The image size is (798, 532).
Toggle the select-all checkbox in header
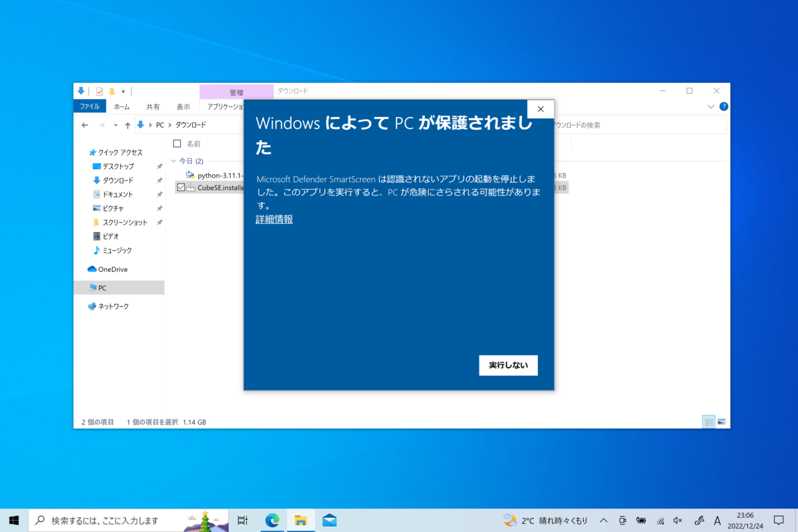[x=177, y=144]
